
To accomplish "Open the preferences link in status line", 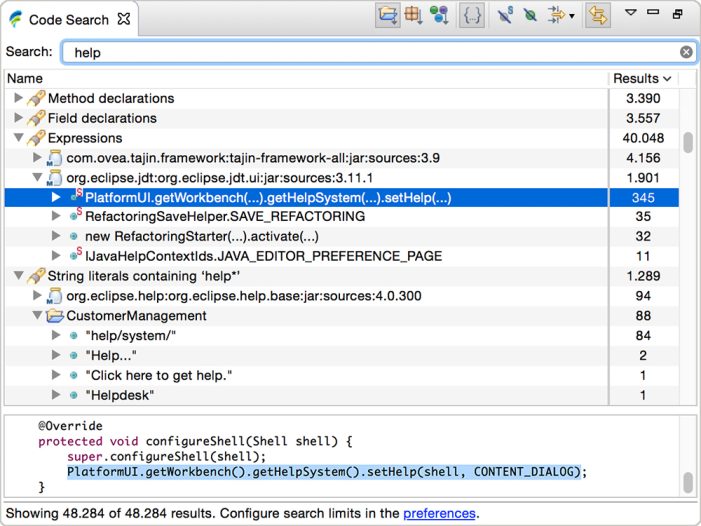I will [439, 513].
